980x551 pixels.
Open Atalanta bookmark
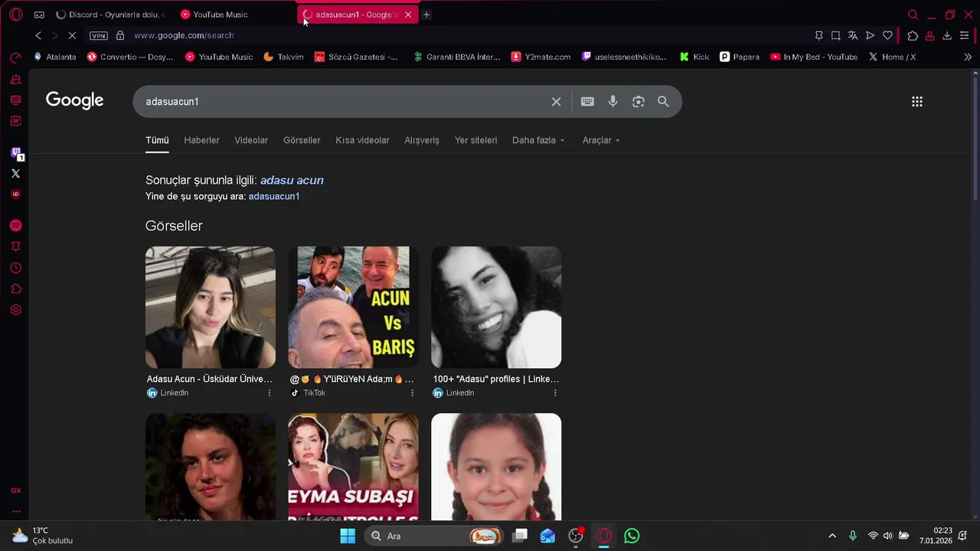click(54, 57)
